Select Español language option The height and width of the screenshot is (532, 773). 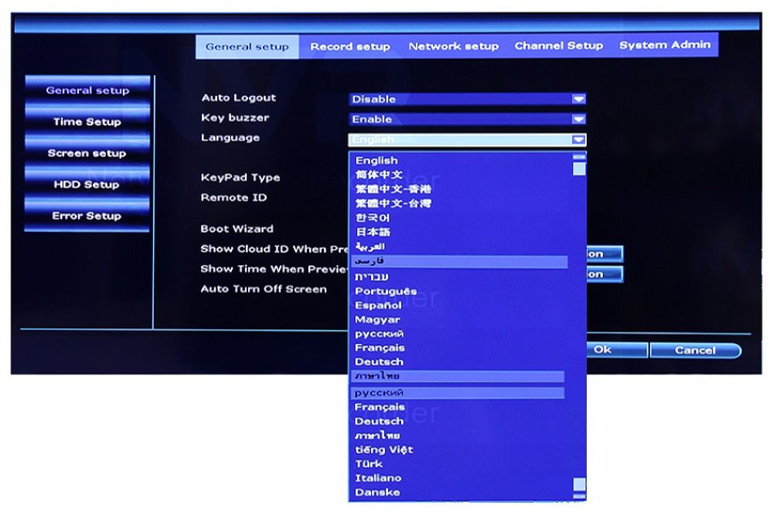point(378,305)
